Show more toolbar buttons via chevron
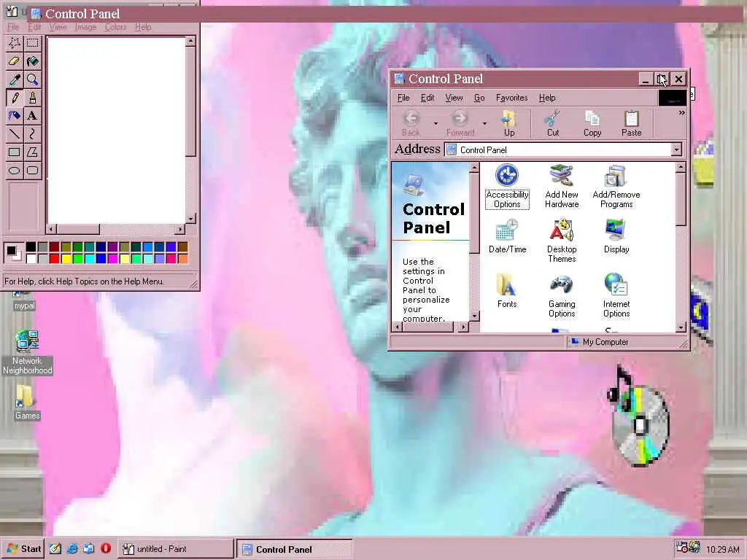Image resolution: width=747 pixels, height=560 pixels. (x=682, y=113)
